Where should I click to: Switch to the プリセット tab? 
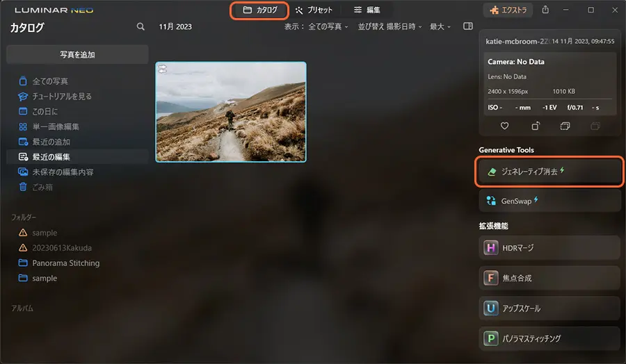(x=314, y=10)
